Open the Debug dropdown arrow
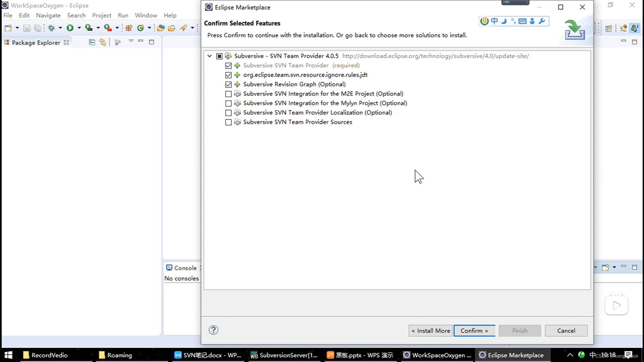This screenshot has height=362, width=644. (x=60, y=28)
